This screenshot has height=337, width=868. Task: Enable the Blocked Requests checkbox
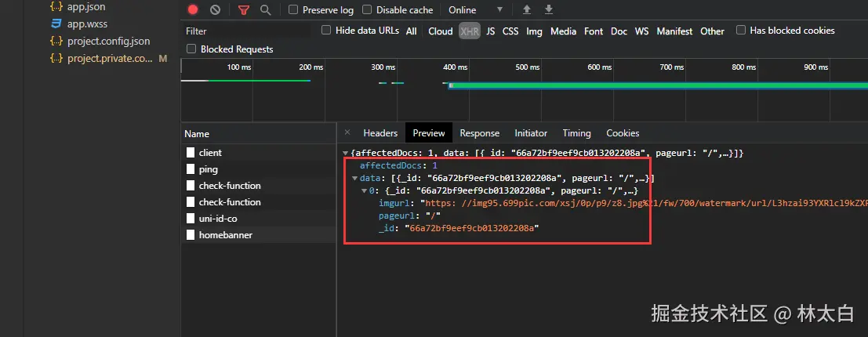191,49
